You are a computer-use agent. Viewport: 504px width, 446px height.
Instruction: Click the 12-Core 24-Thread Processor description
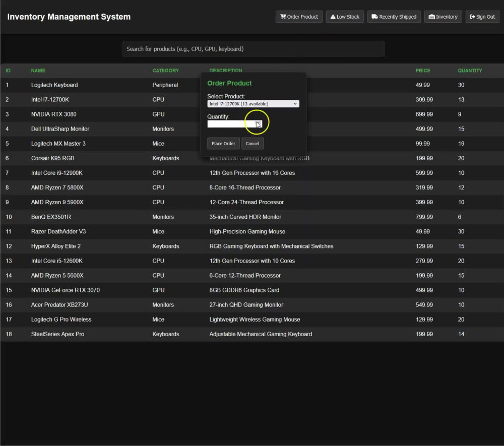[246, 202]
